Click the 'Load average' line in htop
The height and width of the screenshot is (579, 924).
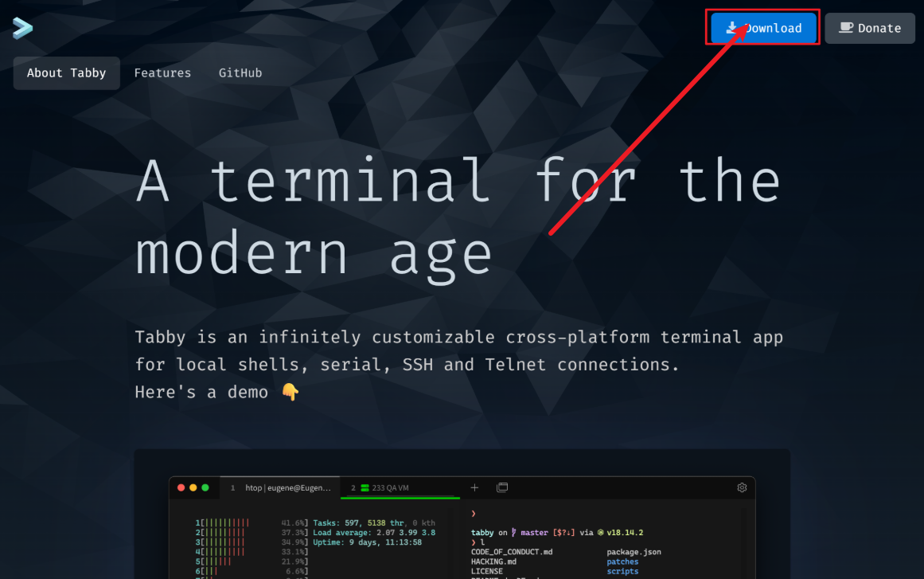(374, 533)
